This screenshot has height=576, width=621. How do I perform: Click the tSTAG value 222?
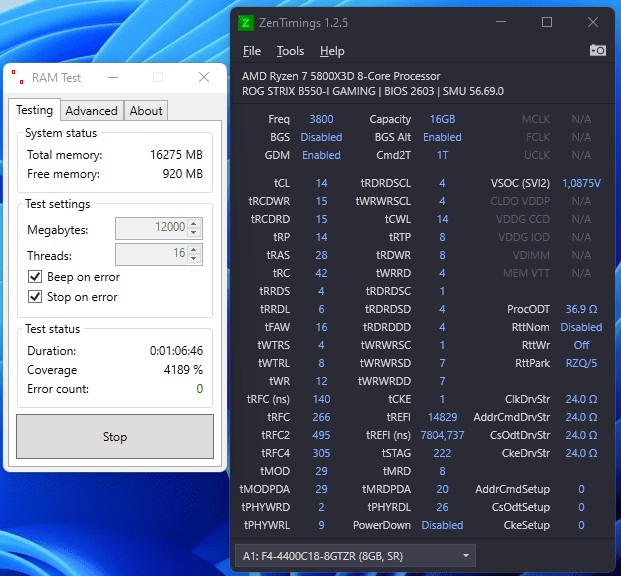(442, 453)
